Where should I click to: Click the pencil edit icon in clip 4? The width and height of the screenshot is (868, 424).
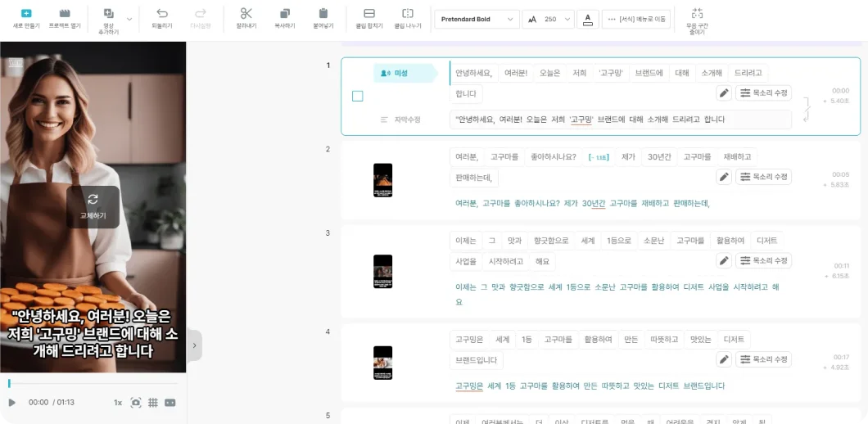(724, 359)
